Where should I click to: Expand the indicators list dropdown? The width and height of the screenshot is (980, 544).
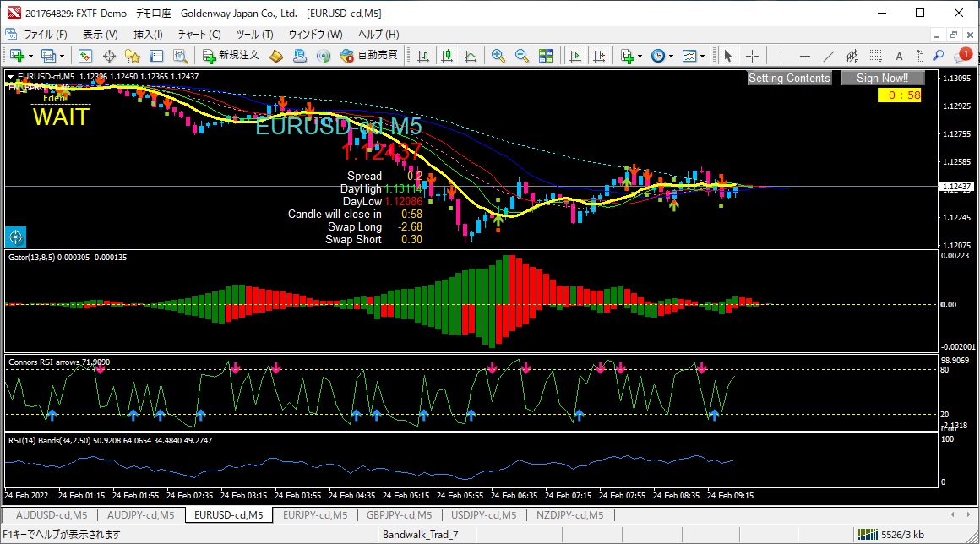(x=631, y=56)
